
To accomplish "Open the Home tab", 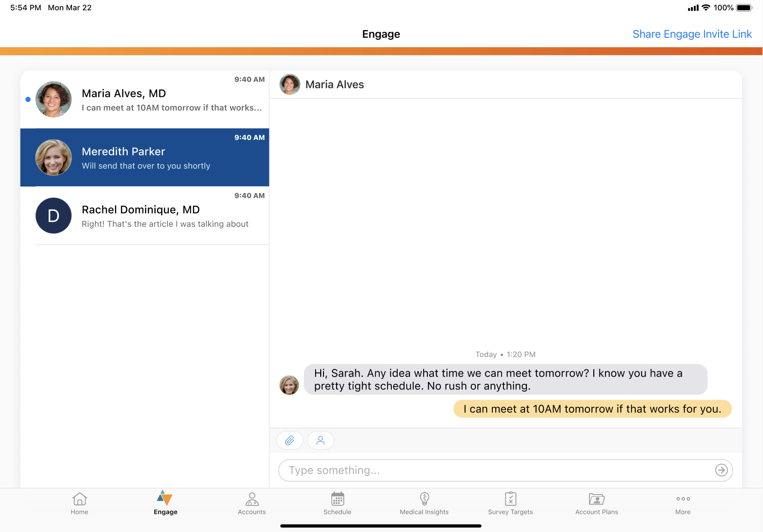I will [x=79, y=503].
